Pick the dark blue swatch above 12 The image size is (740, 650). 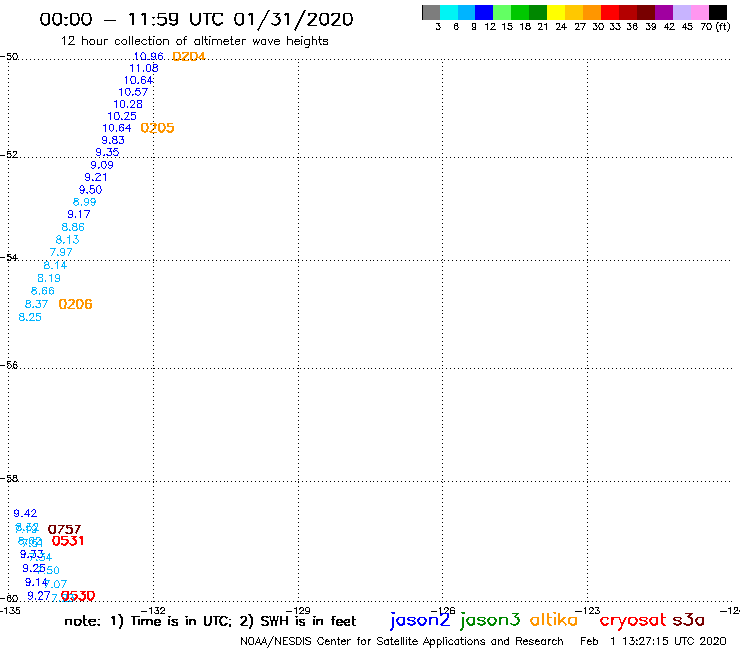pos(484,12)
